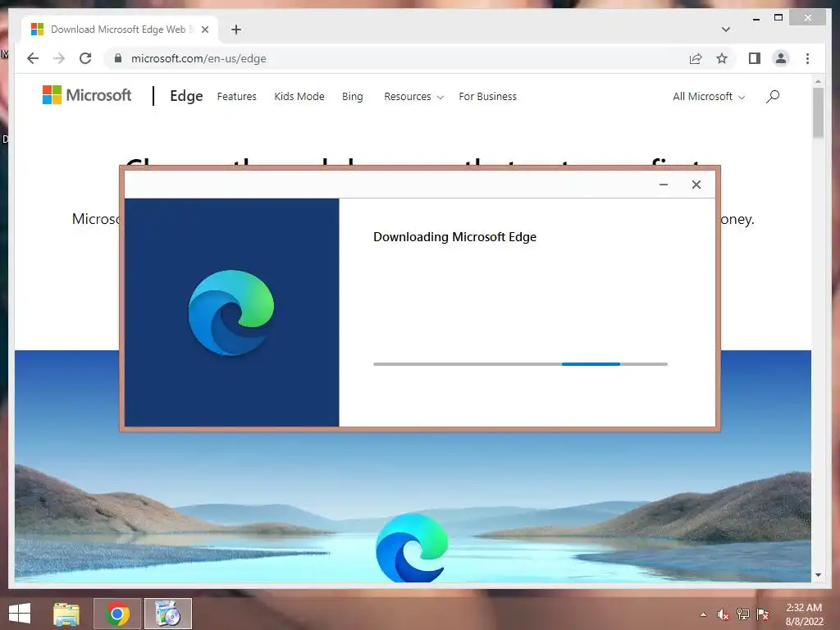Image resolution: width=840 pixels, height=630 pixels.
Task: Open the For Business menu item
Action: point(488,97)
